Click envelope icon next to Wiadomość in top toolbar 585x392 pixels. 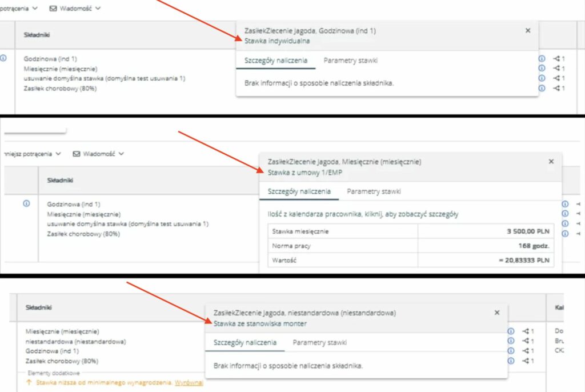coord(53,9)
